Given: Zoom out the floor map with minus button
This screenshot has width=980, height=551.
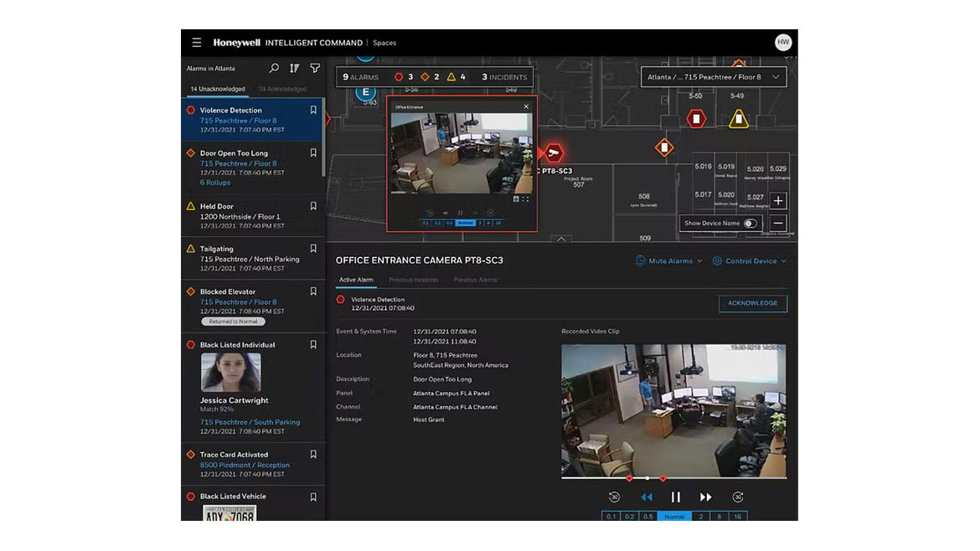Looking at the screenshot, I should tap(778, 224).
